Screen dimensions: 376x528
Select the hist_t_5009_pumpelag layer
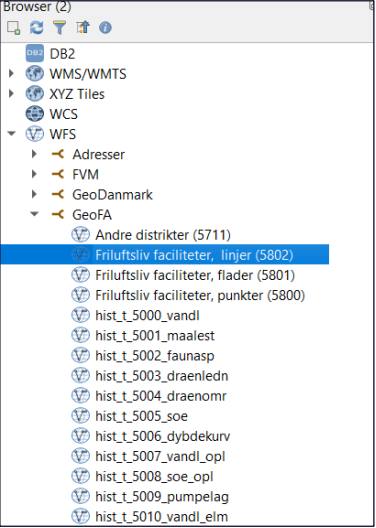[162, 497]
